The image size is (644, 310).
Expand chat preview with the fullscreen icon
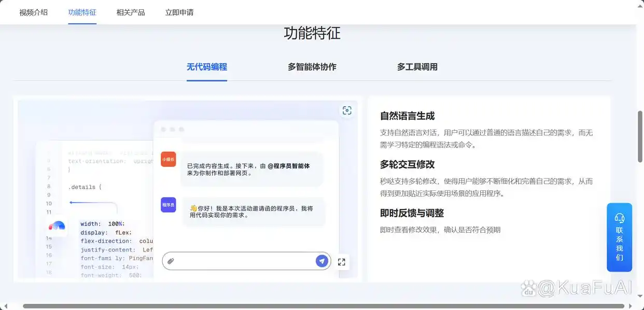pyautogui.click(x=341, y=262)
